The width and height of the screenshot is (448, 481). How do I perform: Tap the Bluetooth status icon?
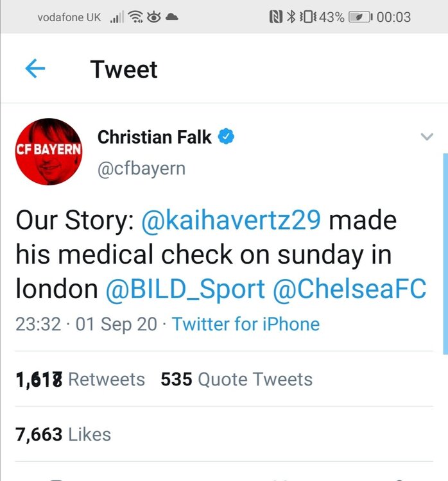pos(291,17)
